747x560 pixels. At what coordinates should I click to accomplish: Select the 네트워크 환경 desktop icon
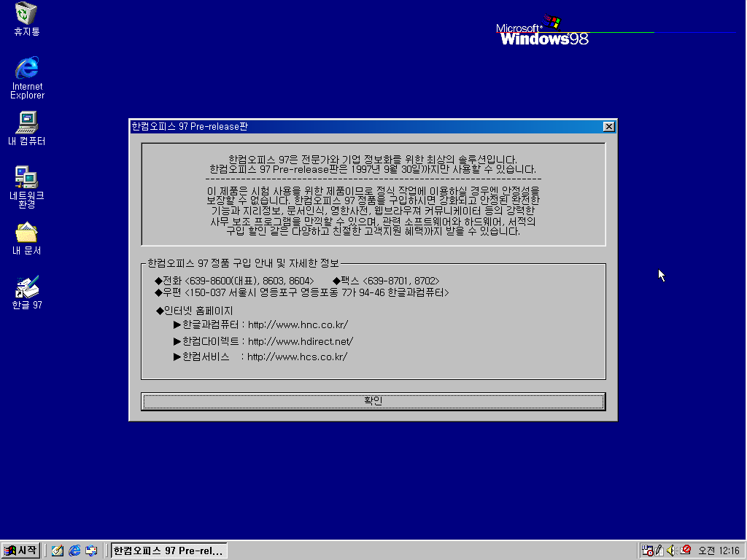pos(27,187)
